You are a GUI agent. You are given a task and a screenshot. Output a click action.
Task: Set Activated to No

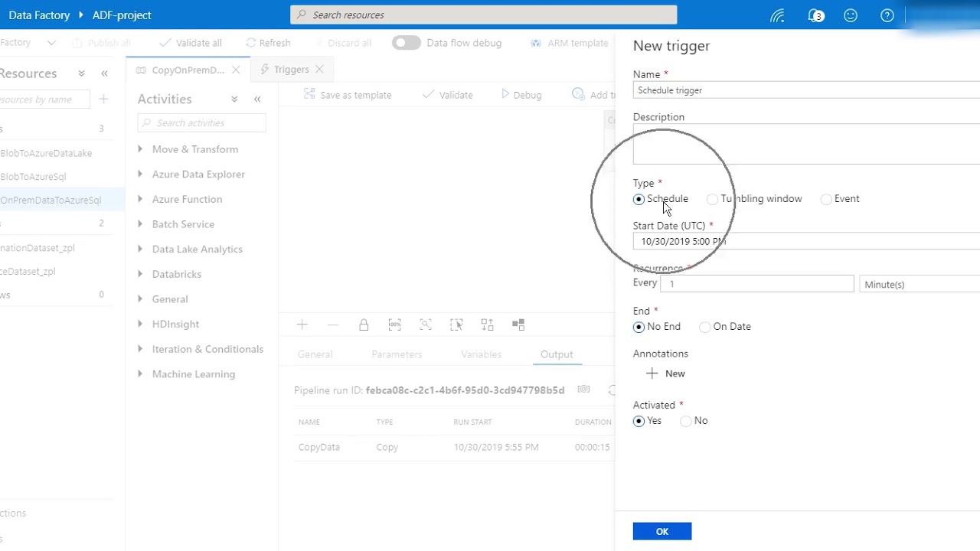[686, 421]
